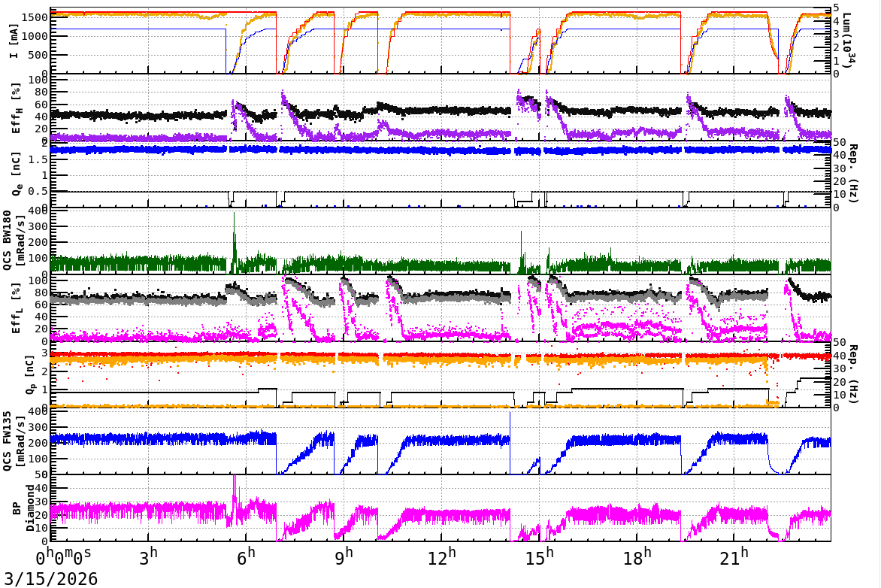The image size is (881, 588).
Task: Click the 500 tick on I [mA] axis
Action: (38, 55)
